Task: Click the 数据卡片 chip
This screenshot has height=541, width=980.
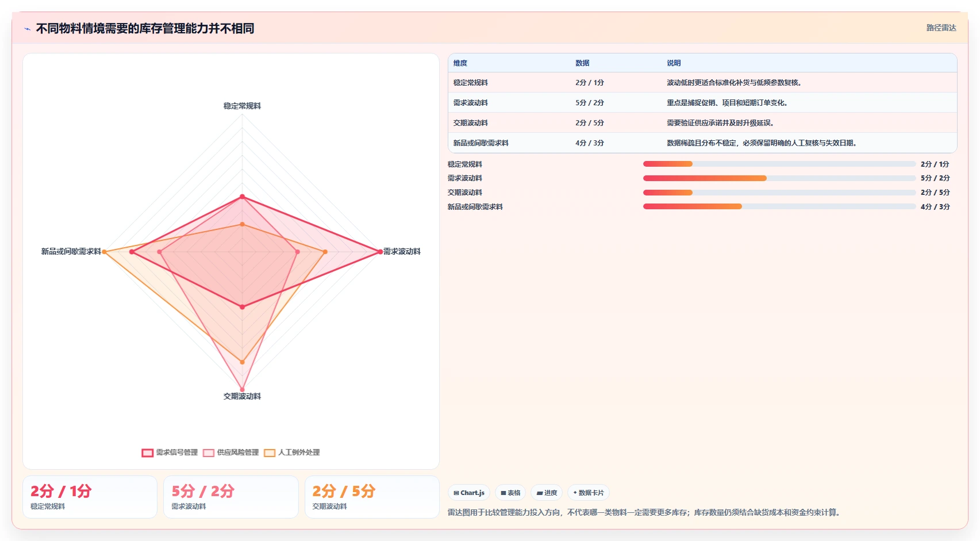Action: coord(589,493)
